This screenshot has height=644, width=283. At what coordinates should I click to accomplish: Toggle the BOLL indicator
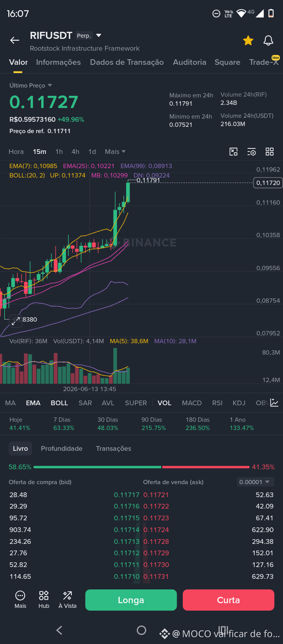coord(59,403)
